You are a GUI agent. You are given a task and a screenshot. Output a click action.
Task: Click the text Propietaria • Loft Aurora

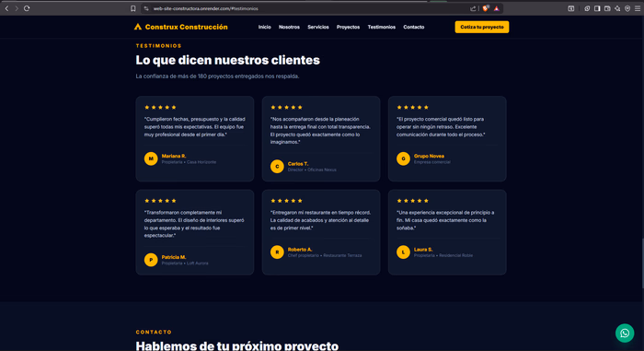point(185,263)
